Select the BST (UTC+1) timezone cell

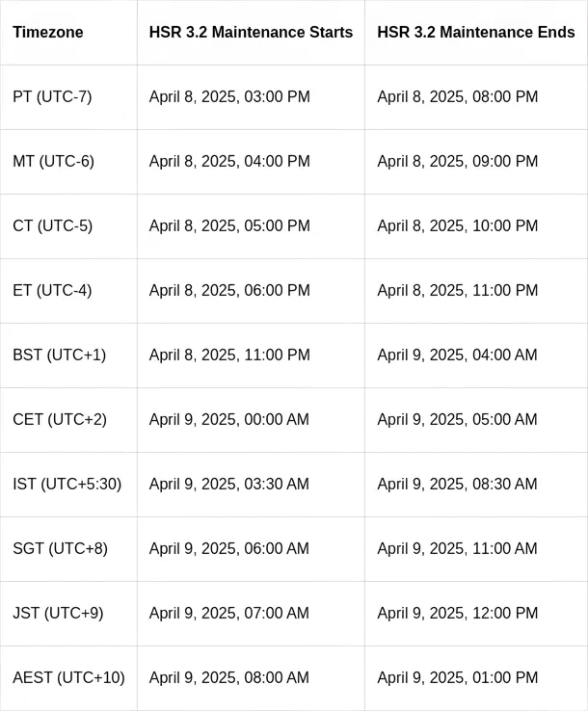59,355
